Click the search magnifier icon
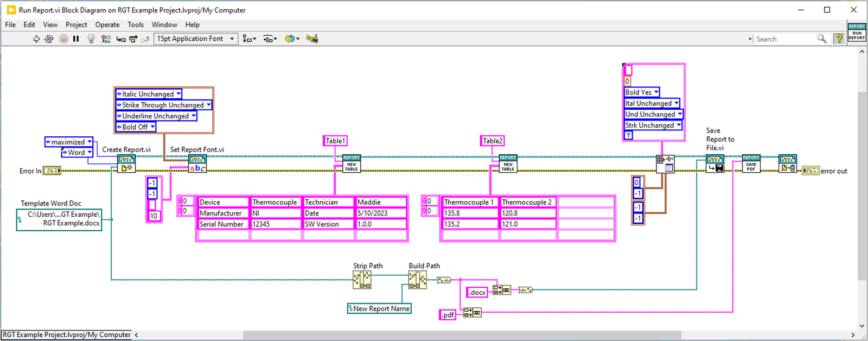 [822, 39]
